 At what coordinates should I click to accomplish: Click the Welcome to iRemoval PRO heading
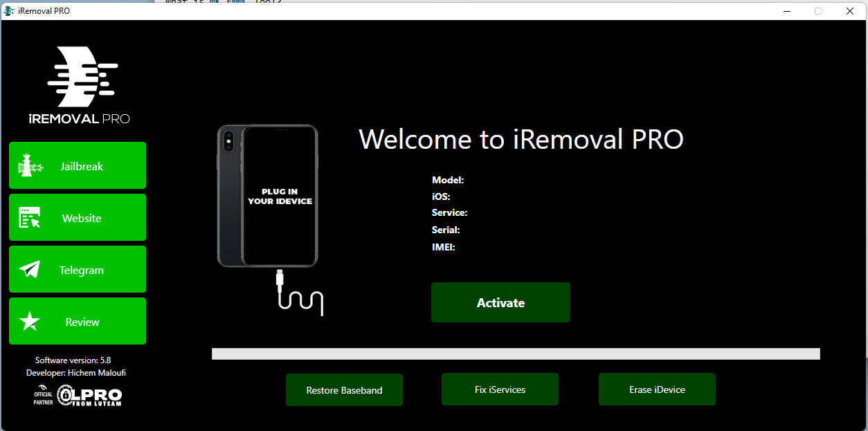[x=521, y=139]
